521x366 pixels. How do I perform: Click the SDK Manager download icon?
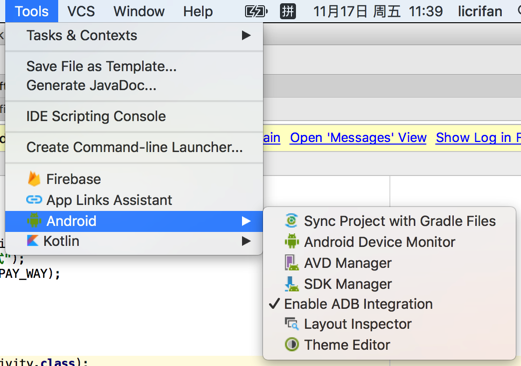292,284
